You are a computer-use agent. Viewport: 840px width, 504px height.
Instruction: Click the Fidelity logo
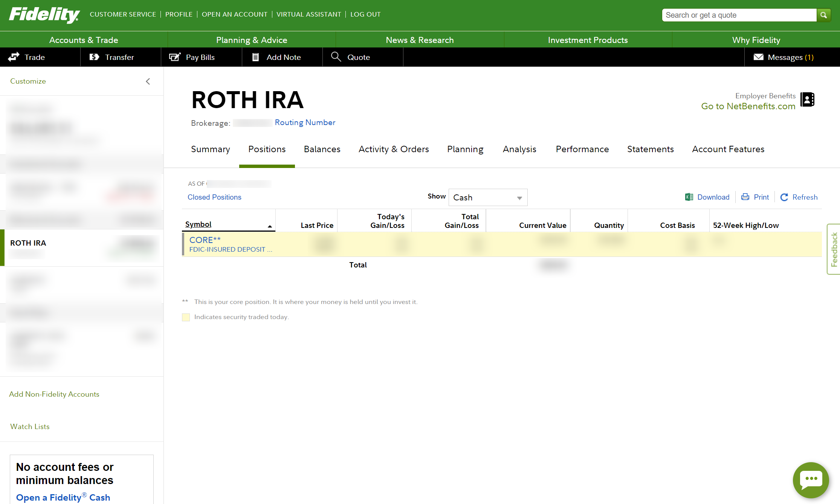pyautogui.click(x=44, y=15)
